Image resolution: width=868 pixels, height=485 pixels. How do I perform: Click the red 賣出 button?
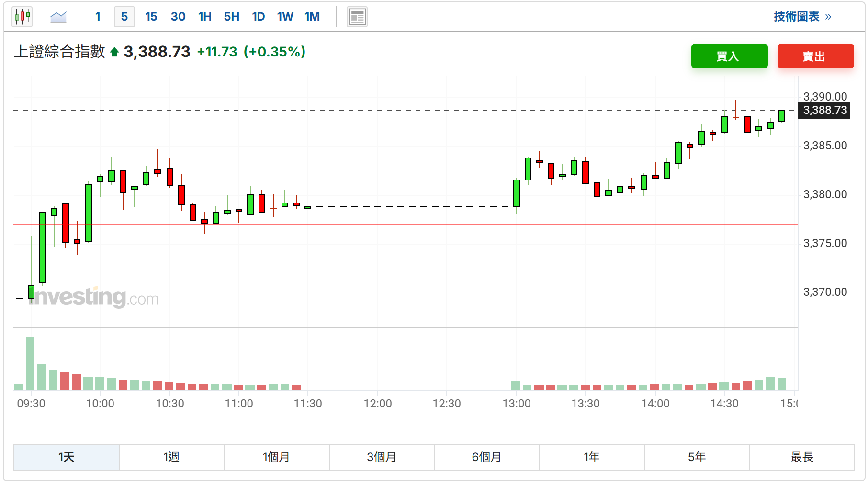[815, 56]
